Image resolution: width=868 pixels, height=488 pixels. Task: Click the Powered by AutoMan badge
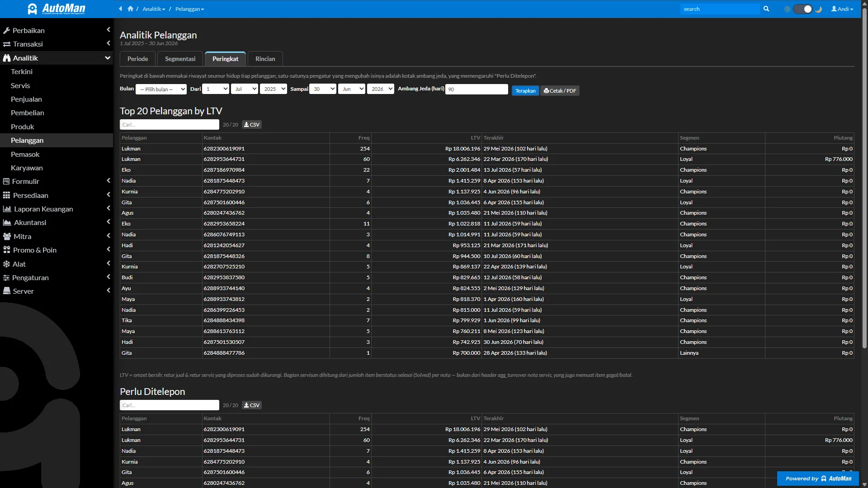[x=818, y=479]
